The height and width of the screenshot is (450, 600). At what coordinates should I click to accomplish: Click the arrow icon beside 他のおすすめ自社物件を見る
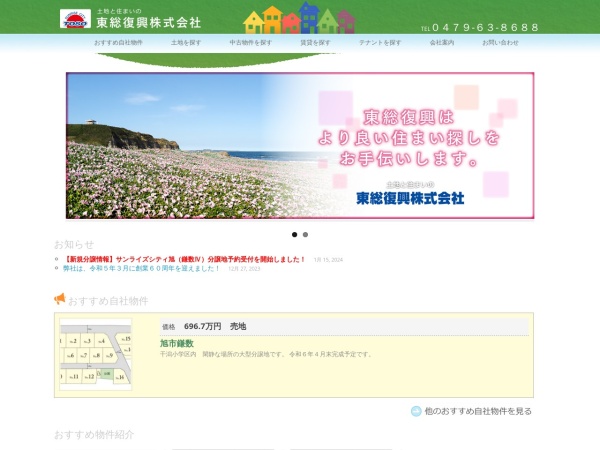[416, 411]
